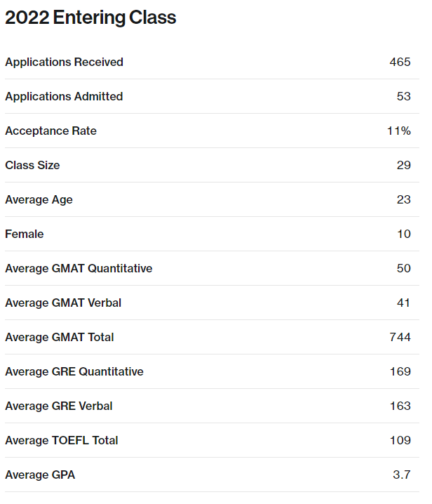Click the Average GRE Verbal label
The image size is (432, 504).
[x=58, y=406]
